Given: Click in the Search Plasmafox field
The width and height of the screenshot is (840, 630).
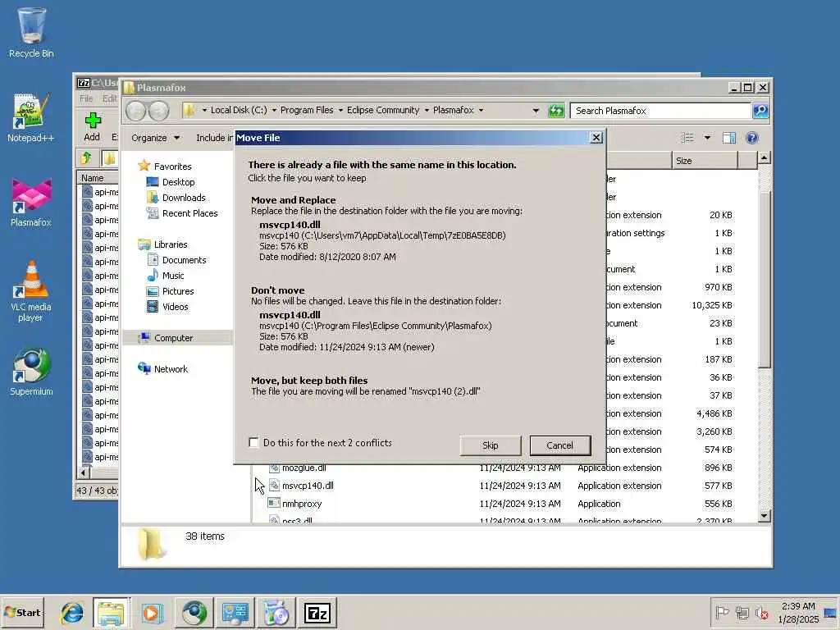Looking at the screenshot, I should click(x=661, y=111).
